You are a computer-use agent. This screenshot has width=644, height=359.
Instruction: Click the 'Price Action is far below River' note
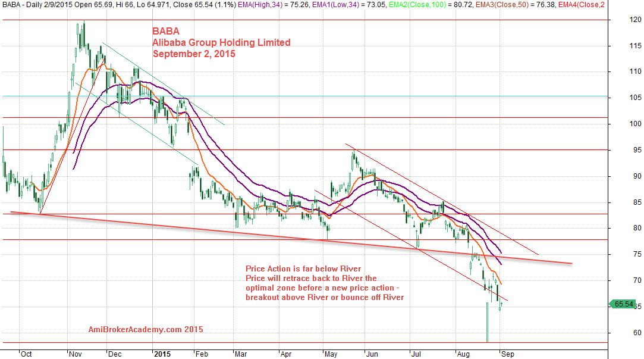coord(303,269)
